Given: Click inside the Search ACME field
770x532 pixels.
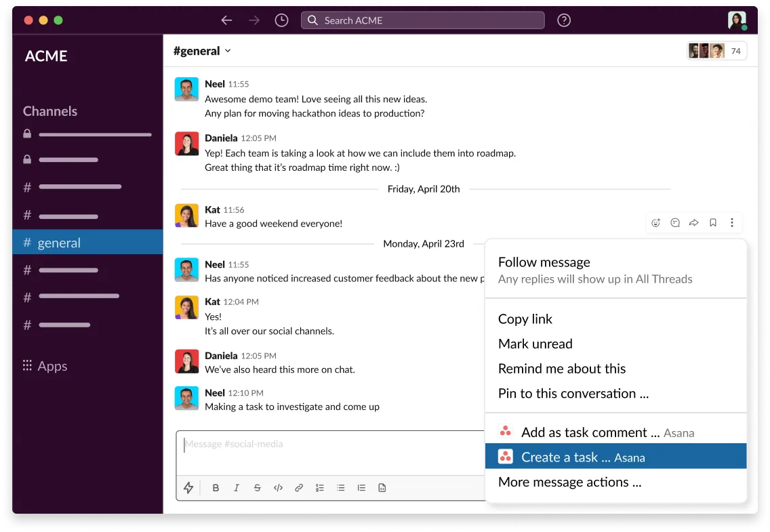Looking at the screenshot, I should pyautogui.click(x=420, y=20).
